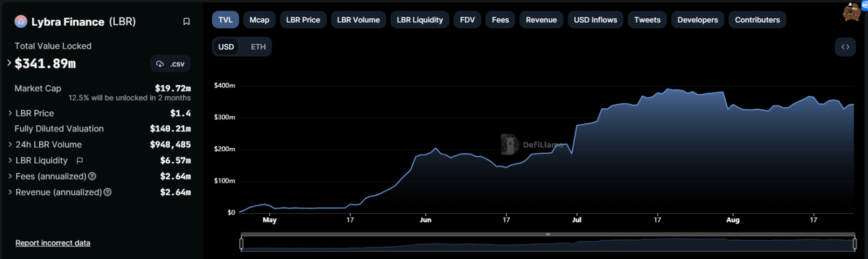Click the range slider top grip bar
Screen dimensions: 868x259
[548, 234]
